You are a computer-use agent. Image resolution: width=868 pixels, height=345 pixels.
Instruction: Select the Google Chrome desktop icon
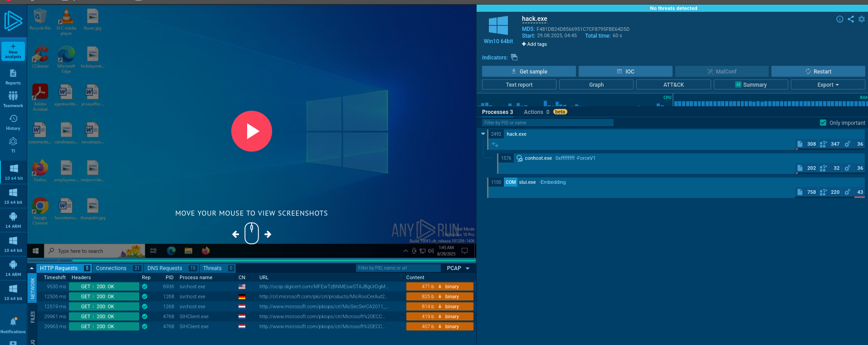(x=40, y=211)
